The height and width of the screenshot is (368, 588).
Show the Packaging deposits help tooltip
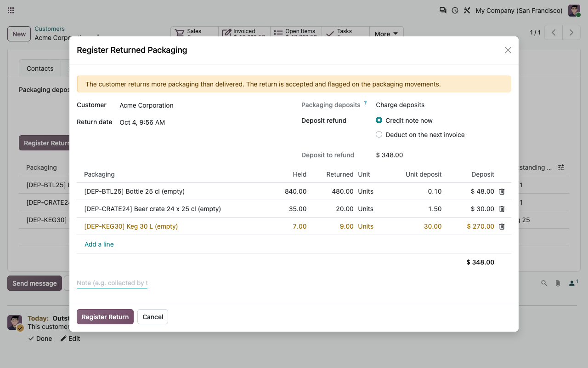[365, 103]
